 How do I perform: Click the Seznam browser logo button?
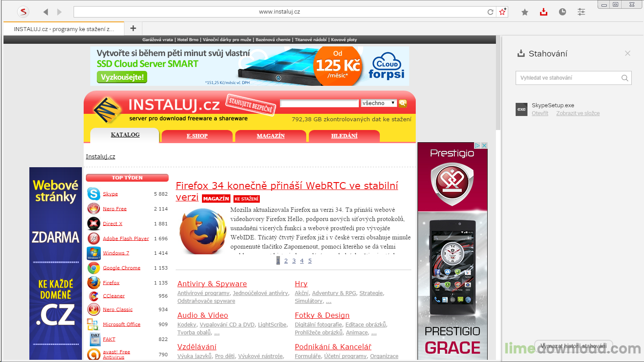[x=23, y=12]
